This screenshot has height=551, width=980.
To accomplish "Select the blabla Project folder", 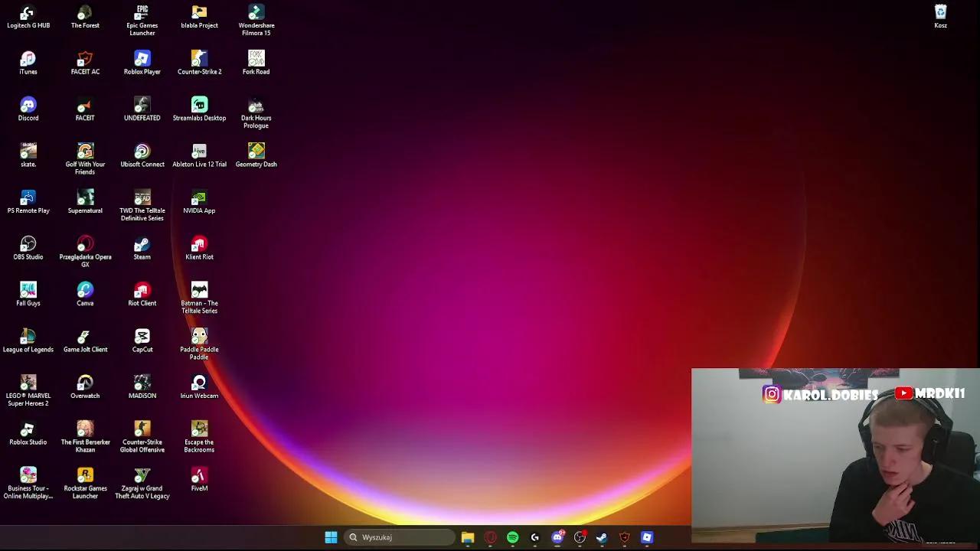I will click(x=199, y=14).
